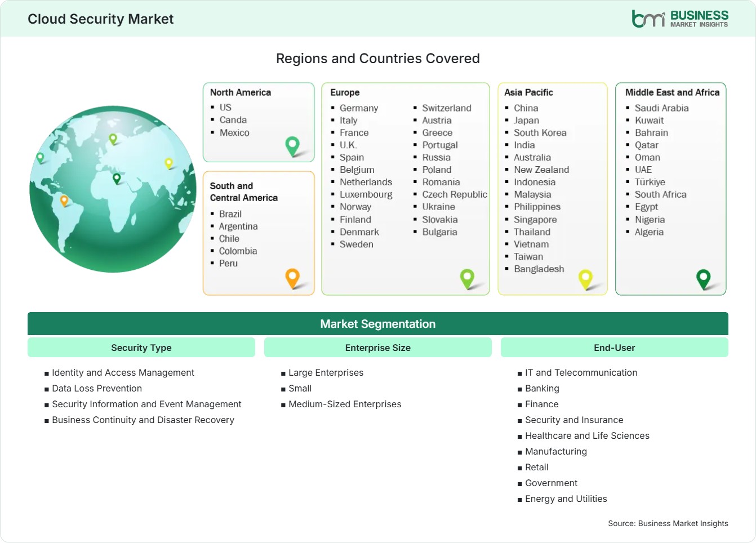Click the yellow pin in Asia Pacific card
756x543 pixels.
click(585, 279)
